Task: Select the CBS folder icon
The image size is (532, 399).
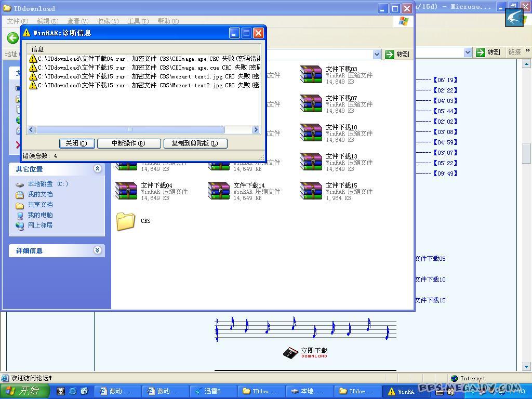Action: tap(126, 221)
